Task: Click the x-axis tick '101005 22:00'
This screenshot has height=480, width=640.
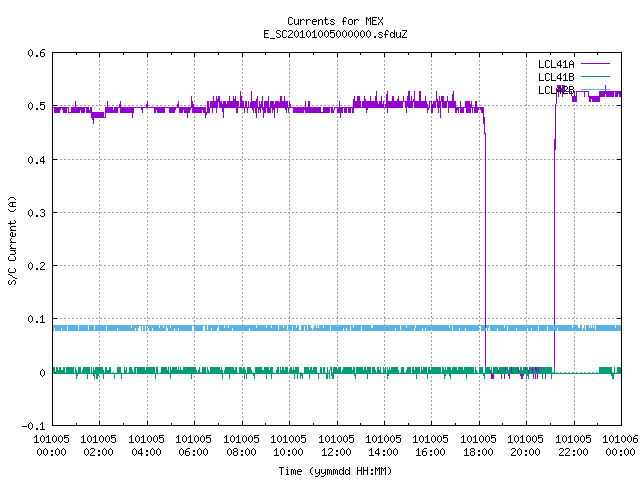Action: (x=573, y=446)
